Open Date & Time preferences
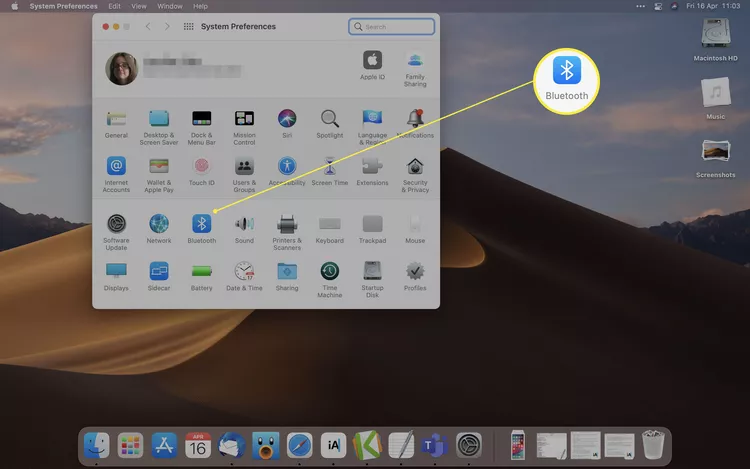Viewport: 750px width, 469px height. pyautogui.click(x=244, y=277)
